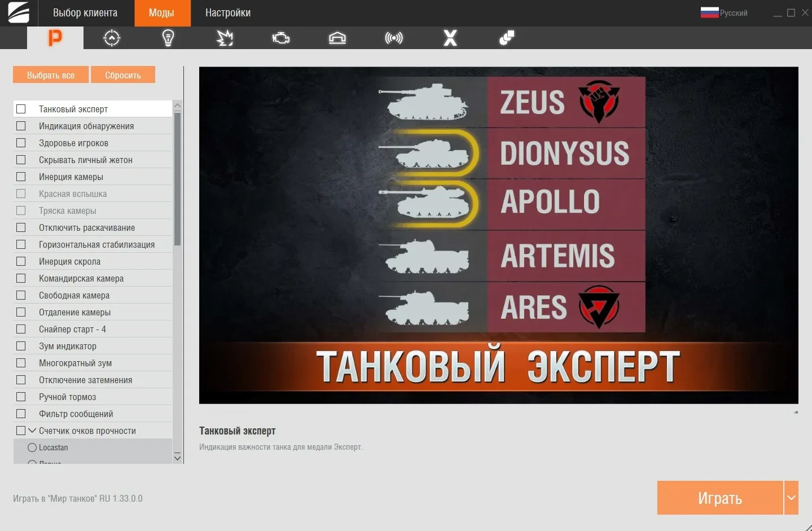
Task: Click the Сбросить button
Action: point(123,75)
